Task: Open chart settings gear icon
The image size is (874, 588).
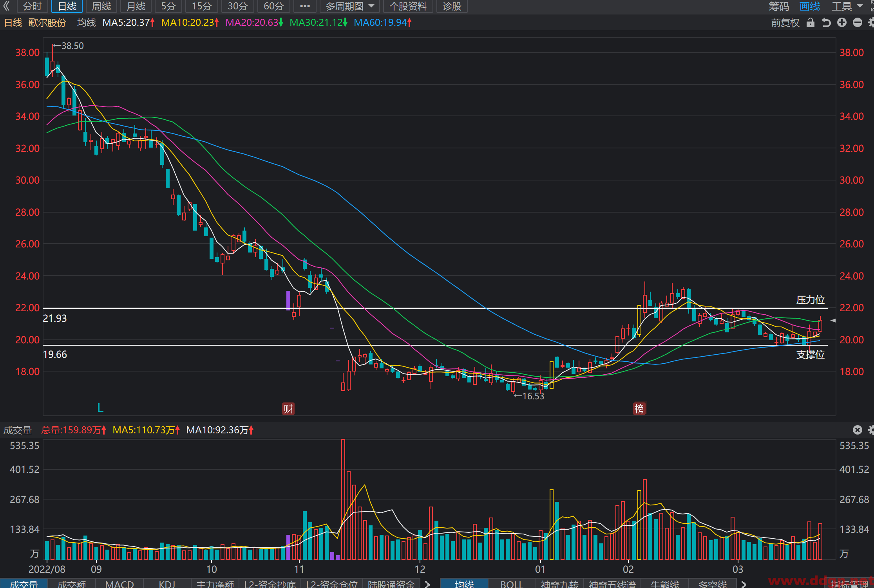Action: pyautogui.click(x=871, y=23)
